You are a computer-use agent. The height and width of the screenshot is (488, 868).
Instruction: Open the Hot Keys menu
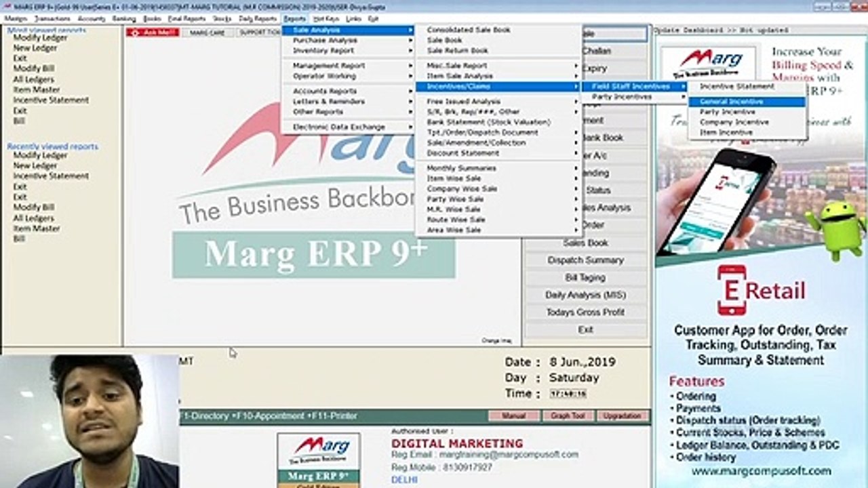(326, 19)
